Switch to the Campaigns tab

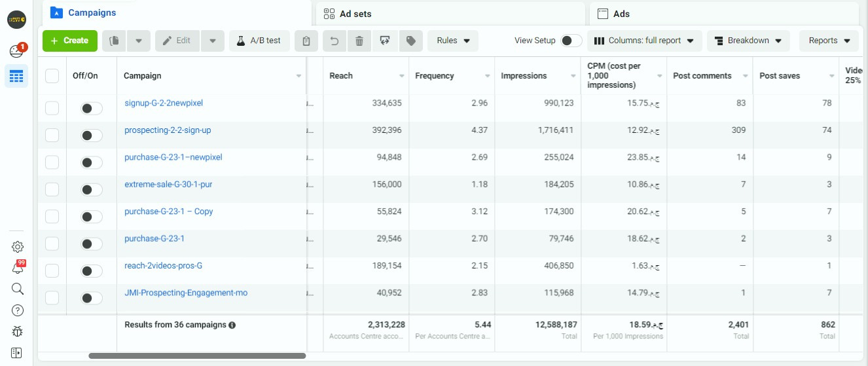point(177,12)
